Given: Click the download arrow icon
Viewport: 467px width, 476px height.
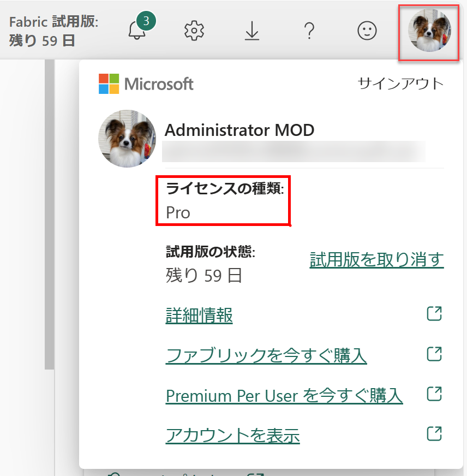Looking at the screenshot, I should point(252,31).
